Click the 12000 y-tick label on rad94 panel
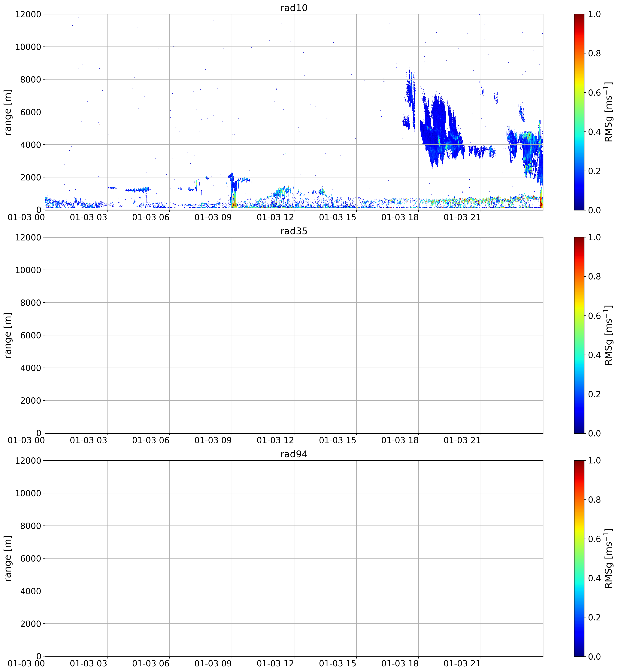Viewport: 618px width, 672px height. click(x=28, y=461)
